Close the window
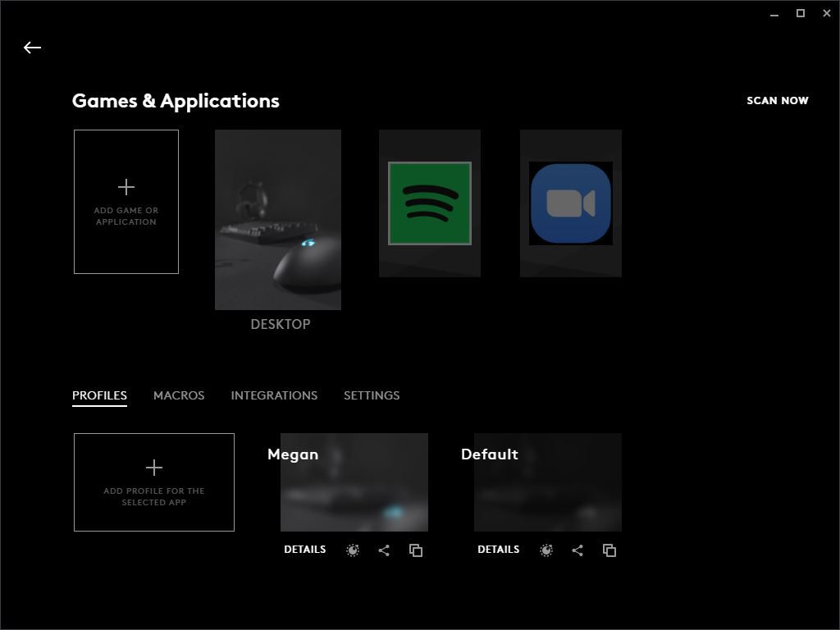The height and width of the screenshot is (630, 840). point(827,13)
